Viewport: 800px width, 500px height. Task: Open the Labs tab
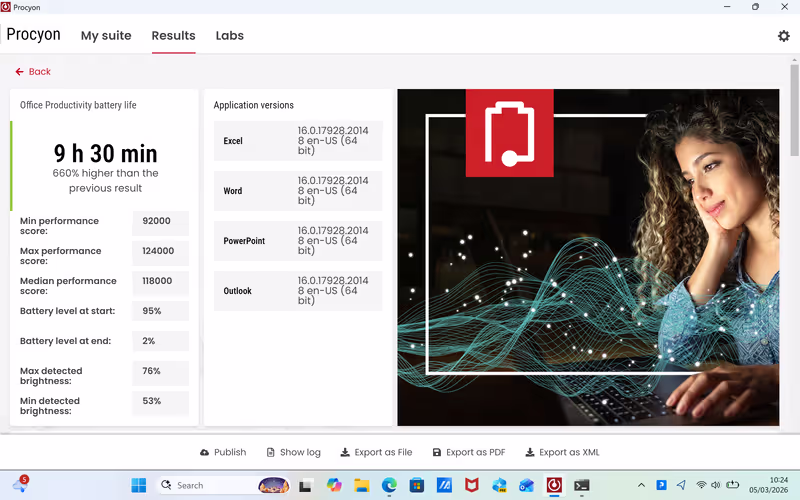click(x=229, y=36)
